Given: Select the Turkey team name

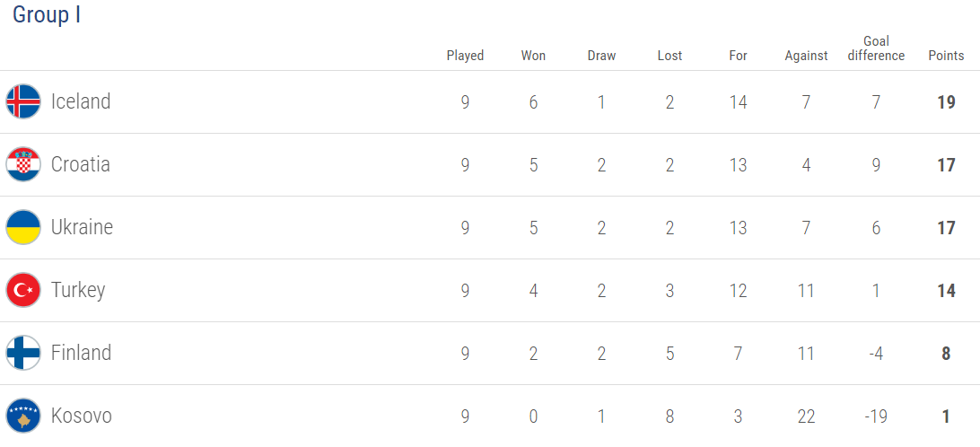Looking at the screenshot, I should (x=78, y=290).
